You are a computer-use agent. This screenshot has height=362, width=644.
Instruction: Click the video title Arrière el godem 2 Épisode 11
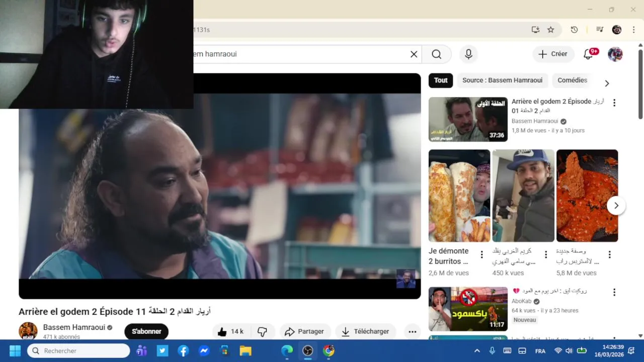(115, 312)
